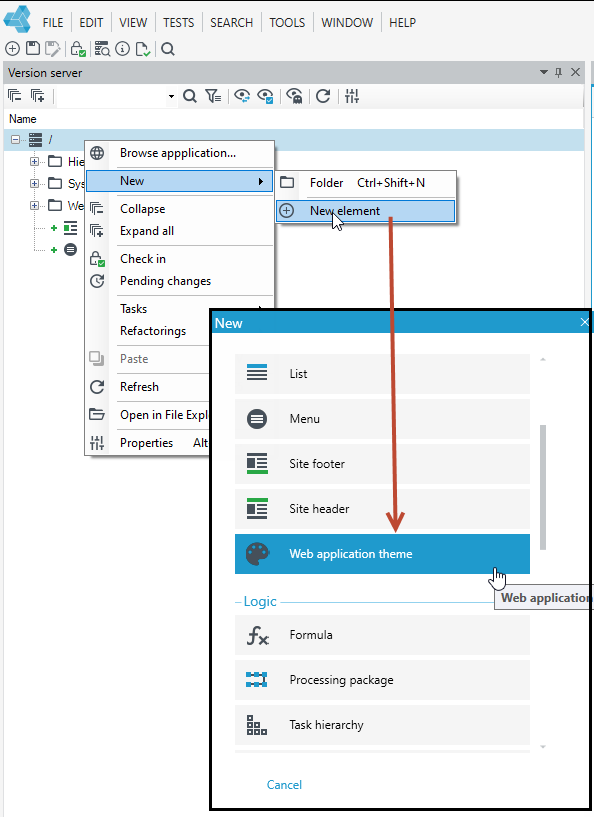Screen dimensions: 594x817
Task: Pick 'Processing package' in the New dialog
Action: click(382, 680)
